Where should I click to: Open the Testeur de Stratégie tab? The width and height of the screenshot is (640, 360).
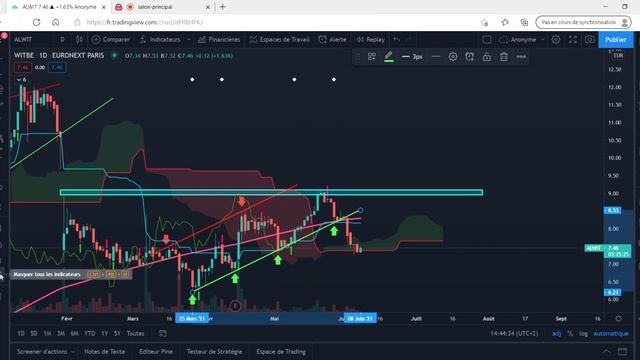214,351
